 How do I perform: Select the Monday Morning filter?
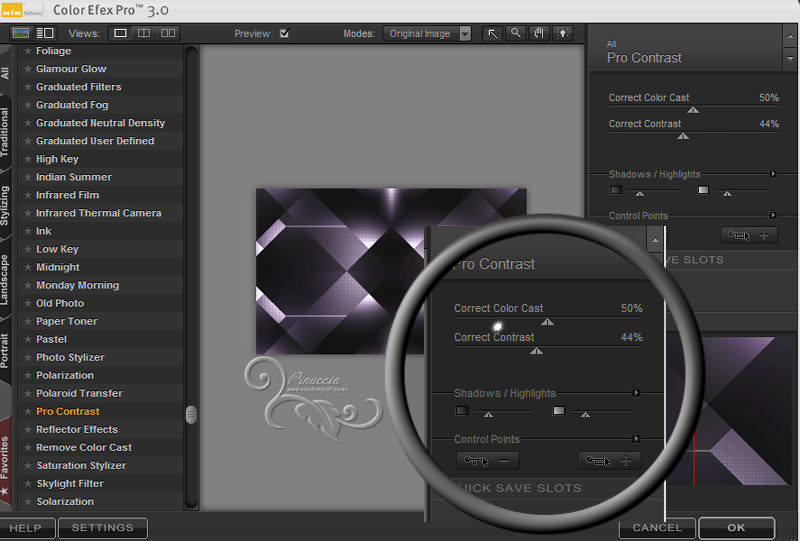78,285
